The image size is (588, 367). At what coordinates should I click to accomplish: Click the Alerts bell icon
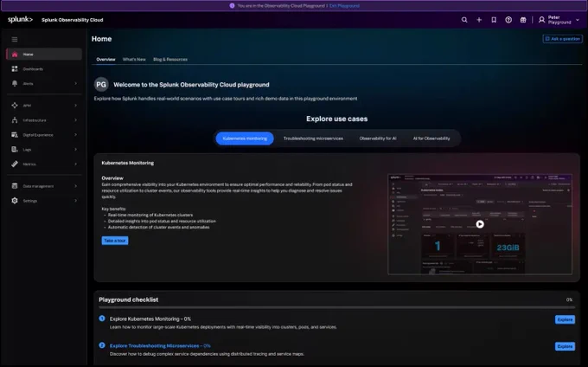click(x=15, y=84)
